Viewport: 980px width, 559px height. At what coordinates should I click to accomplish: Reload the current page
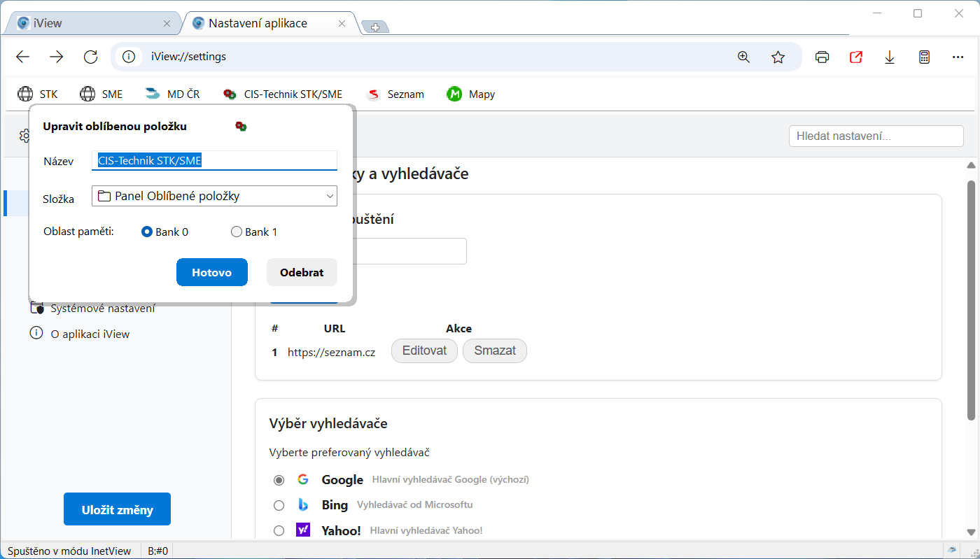[90, 57]
